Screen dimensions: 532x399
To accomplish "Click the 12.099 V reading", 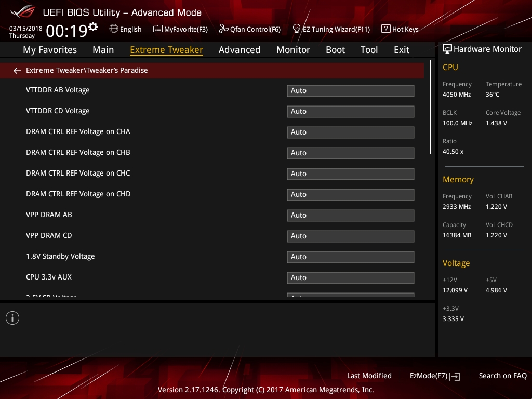I will click(x=455, y=290).
